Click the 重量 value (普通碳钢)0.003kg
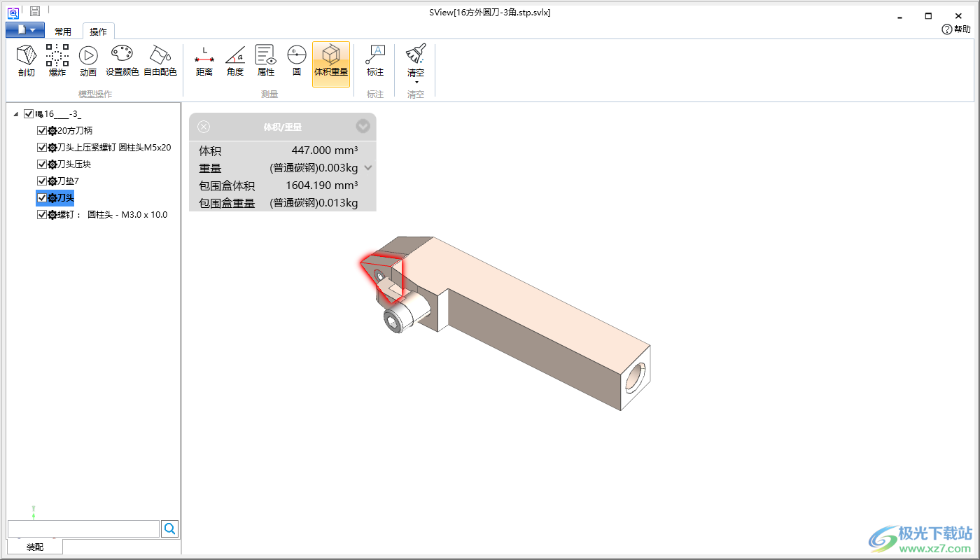 coord(314,167)
